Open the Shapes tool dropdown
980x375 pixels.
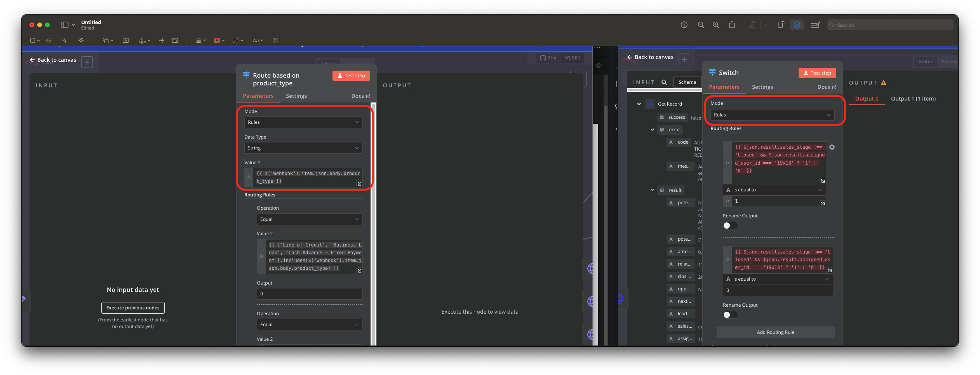point(108,40)
